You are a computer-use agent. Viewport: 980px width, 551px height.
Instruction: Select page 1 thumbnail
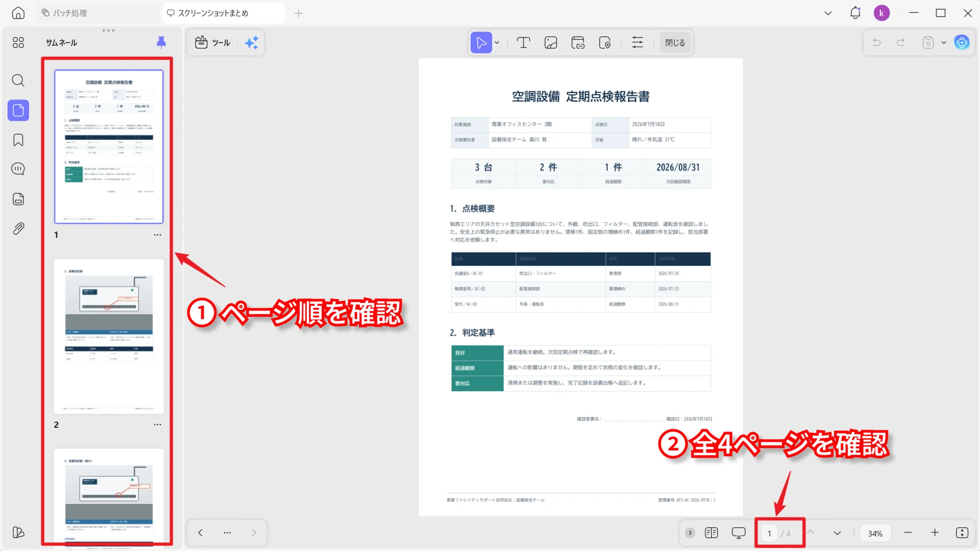[x=109, y=146]
